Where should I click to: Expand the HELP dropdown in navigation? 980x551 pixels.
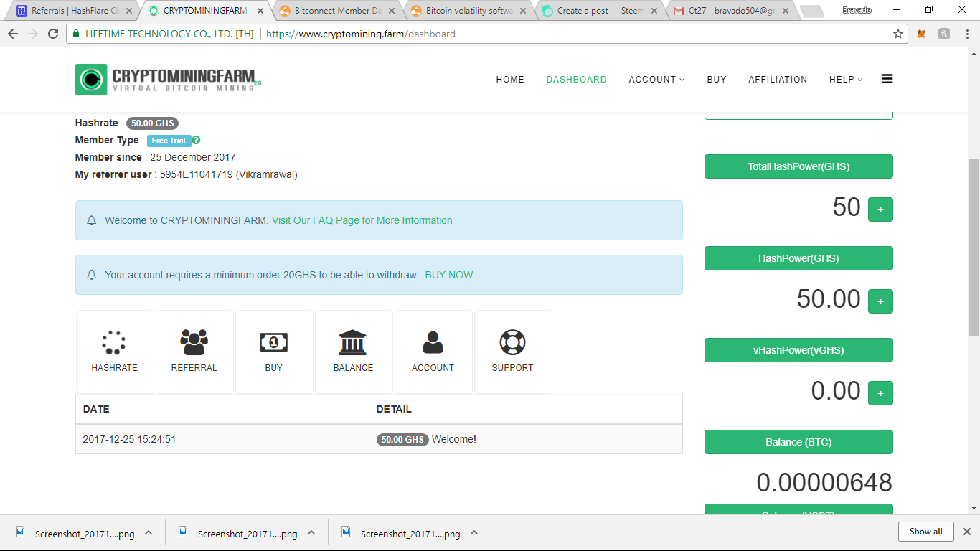tap(846, 80)
